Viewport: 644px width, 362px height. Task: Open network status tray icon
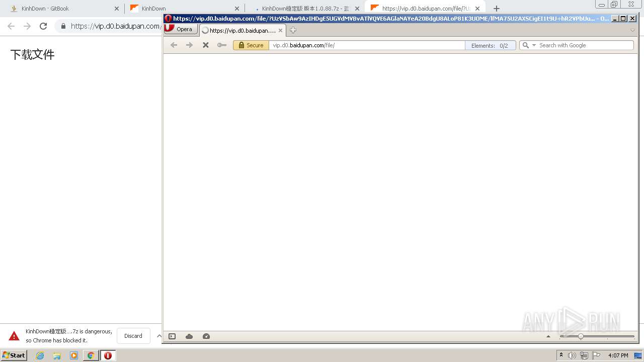click(584, 355)
